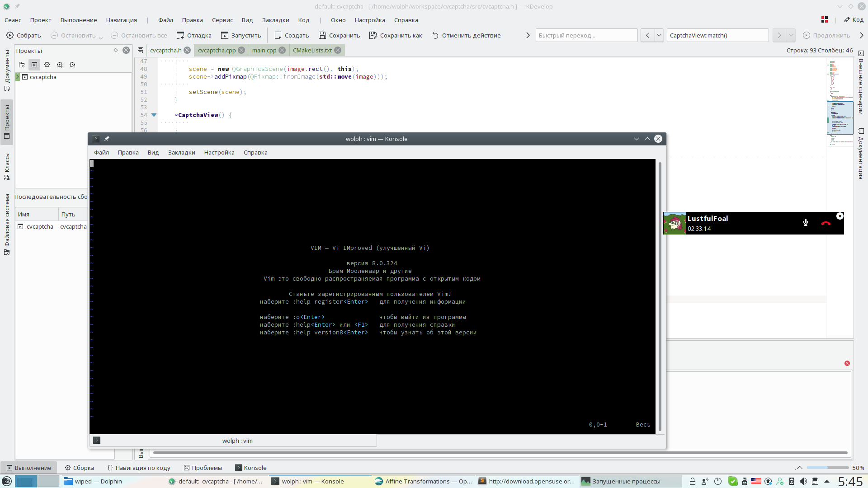This screenshot has height=488, width=868.
Task: Expand the cvcaptcha project tree node
Action: (18, 77)
